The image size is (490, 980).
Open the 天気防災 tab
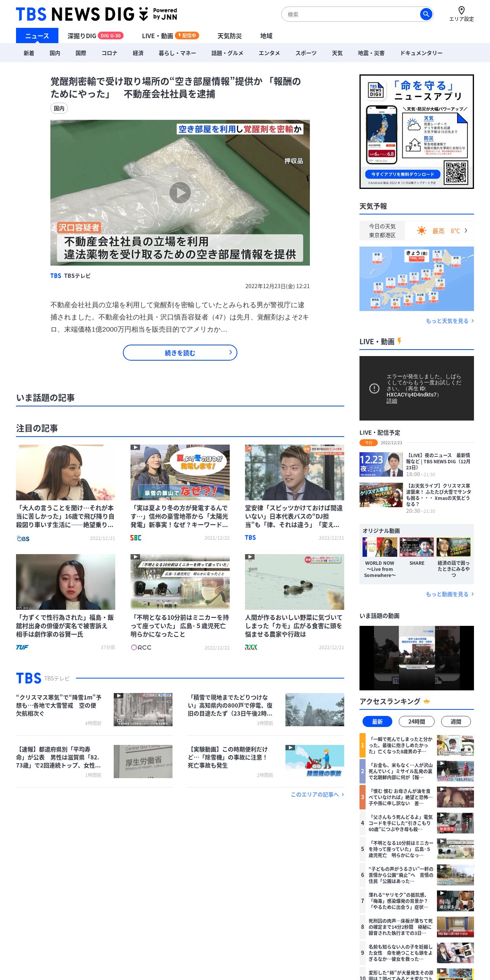pyautogui.click(x=229, y=35)
